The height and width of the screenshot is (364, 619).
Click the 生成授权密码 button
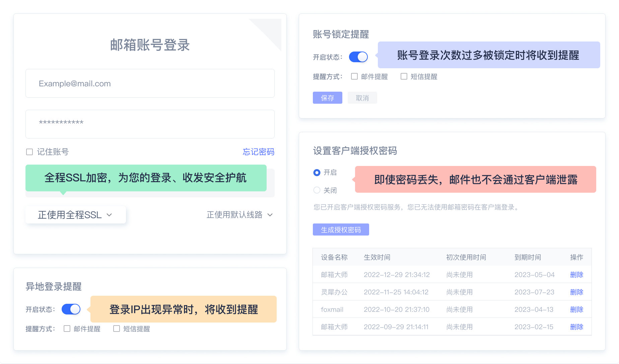pyautogui.click(x=341, y=230)
